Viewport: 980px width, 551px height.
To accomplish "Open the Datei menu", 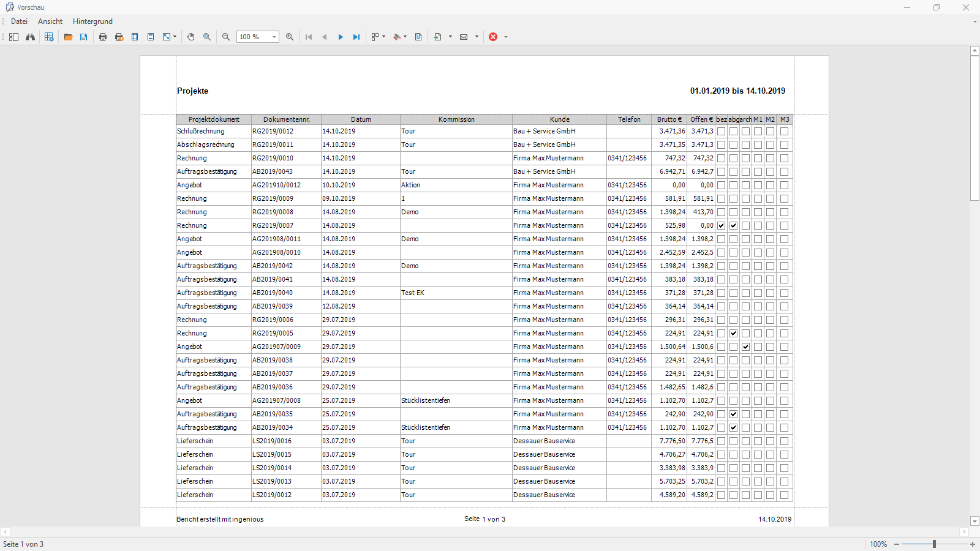I will click(x=19, y=21).
